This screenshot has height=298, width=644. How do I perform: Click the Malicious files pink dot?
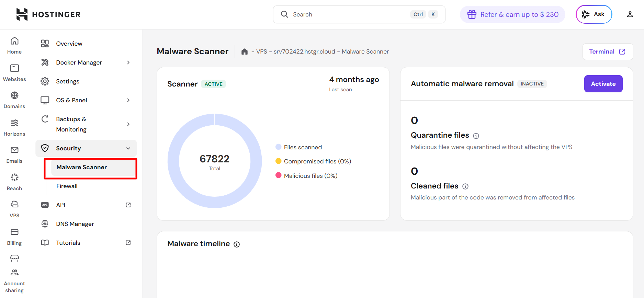pos(279,175)
